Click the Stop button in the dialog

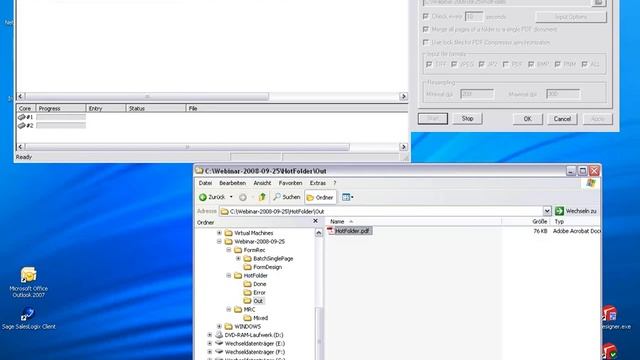pyautogui.click(x=467, y=119)
